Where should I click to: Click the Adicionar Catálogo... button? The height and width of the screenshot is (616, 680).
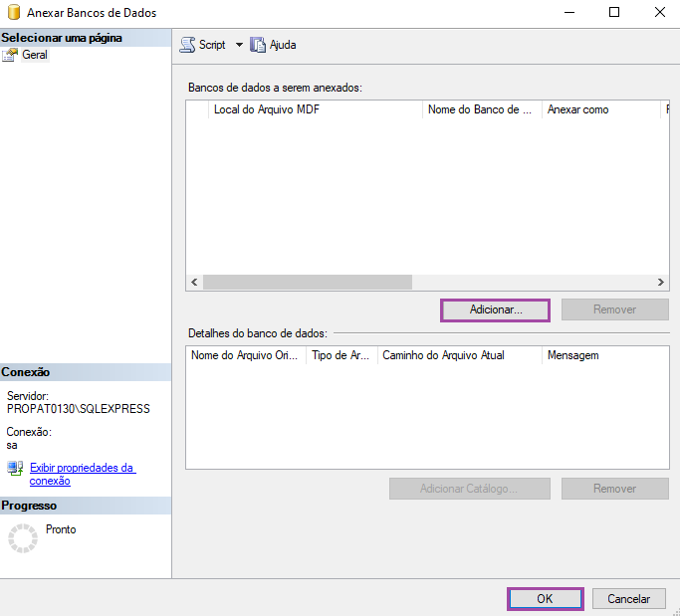click(x=470, y=489)
